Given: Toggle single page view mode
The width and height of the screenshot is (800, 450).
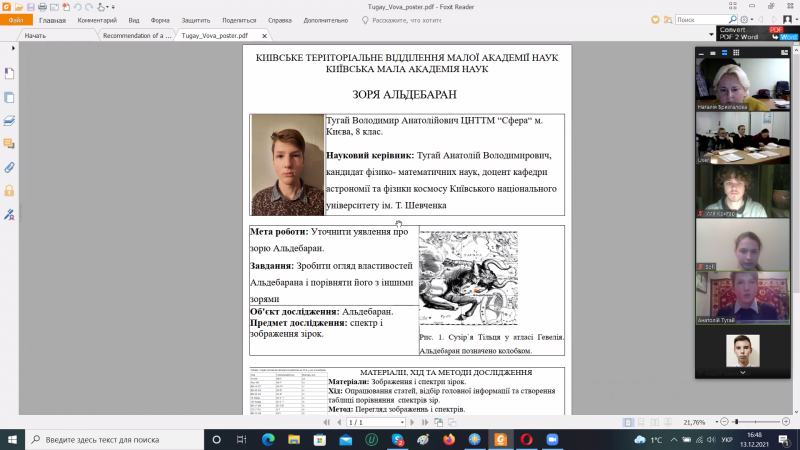Looking at the screenshot, I should pos(628,422).
